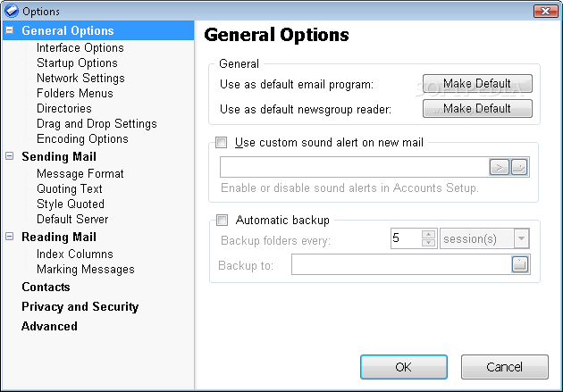Make default for newsgroup reader
563x392 pixels.
(x=477, y=108)
